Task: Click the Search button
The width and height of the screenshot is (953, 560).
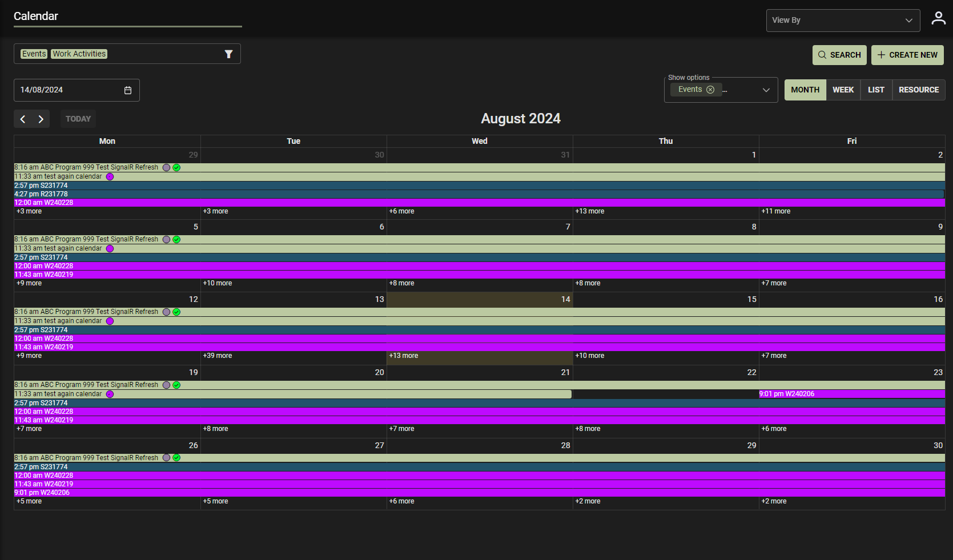Action: 839,55
